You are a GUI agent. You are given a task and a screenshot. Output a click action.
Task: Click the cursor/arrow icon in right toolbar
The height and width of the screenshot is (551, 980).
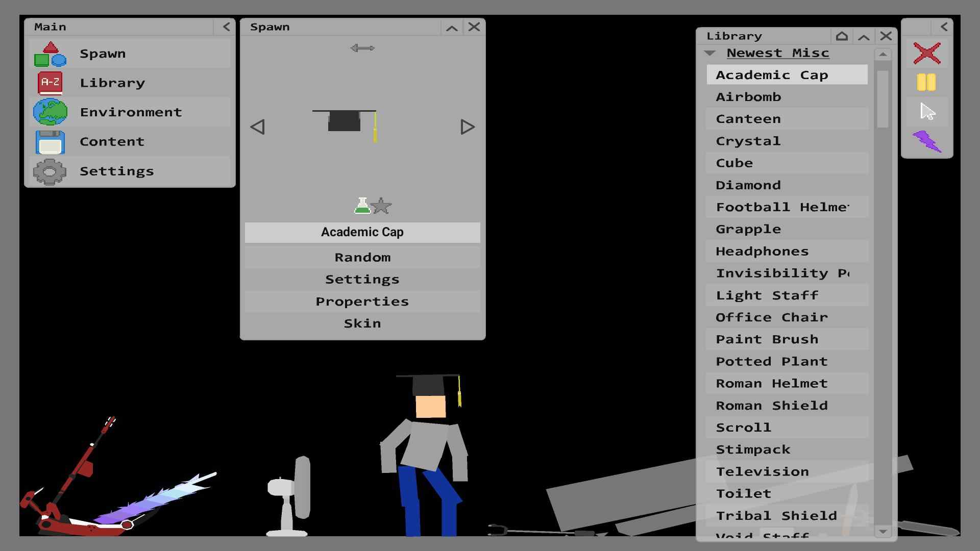pos(927,111)
